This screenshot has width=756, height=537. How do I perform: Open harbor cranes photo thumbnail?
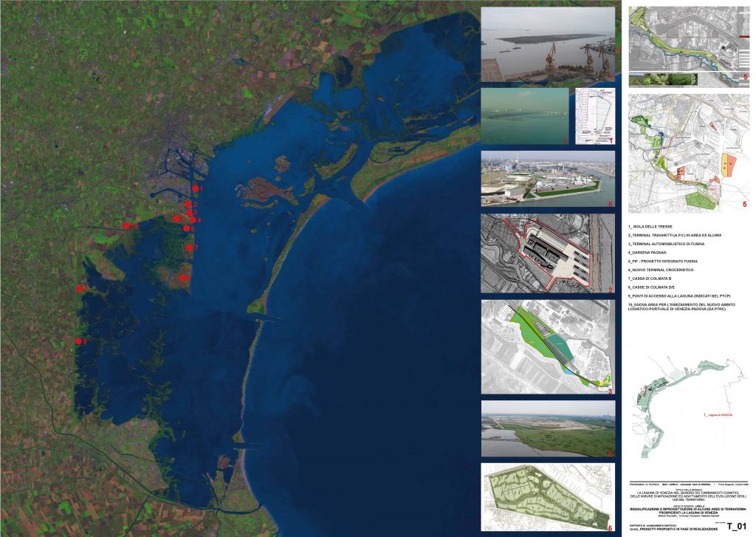(547, 44)
